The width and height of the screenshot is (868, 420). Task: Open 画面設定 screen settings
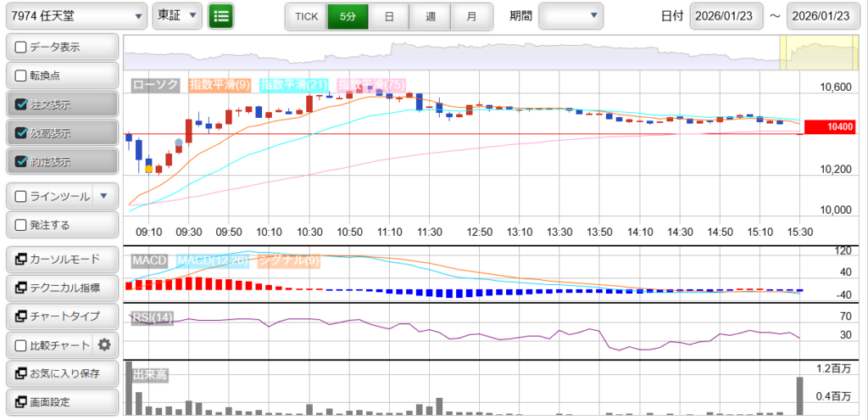pyautogui.click(x=62, y=401)
